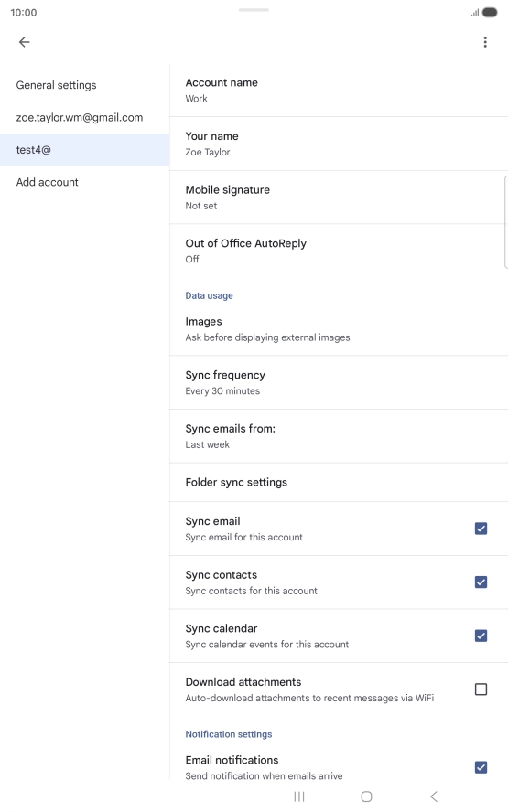The height and width of the screenshot is (812, 508).
Task: Tap 'Off' under Out of Office AutoReply
Action: [x=192, y=259]
